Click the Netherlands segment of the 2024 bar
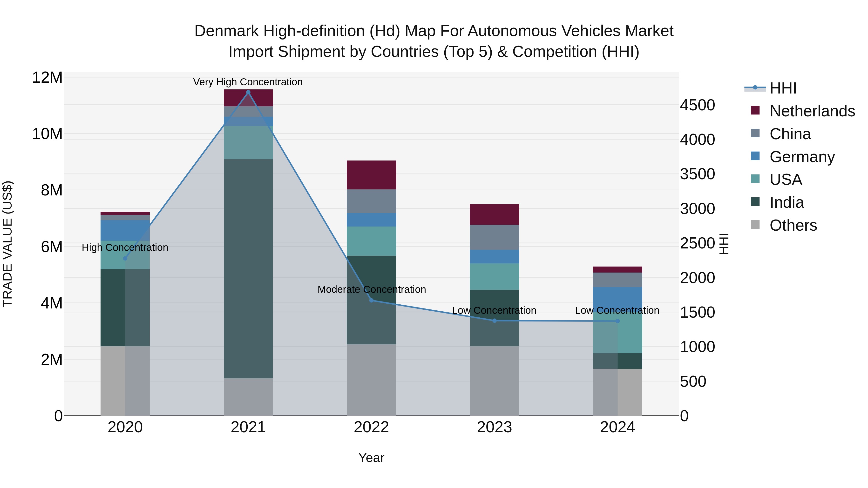Viewport: 868px width, 488px height. [618, 269]
